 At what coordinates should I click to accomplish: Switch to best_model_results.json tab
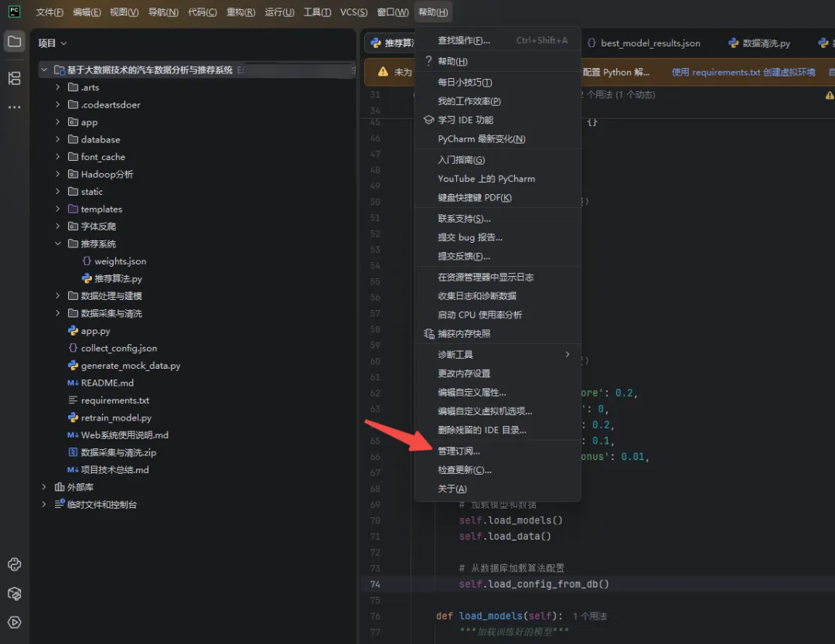tap(644, 43)
